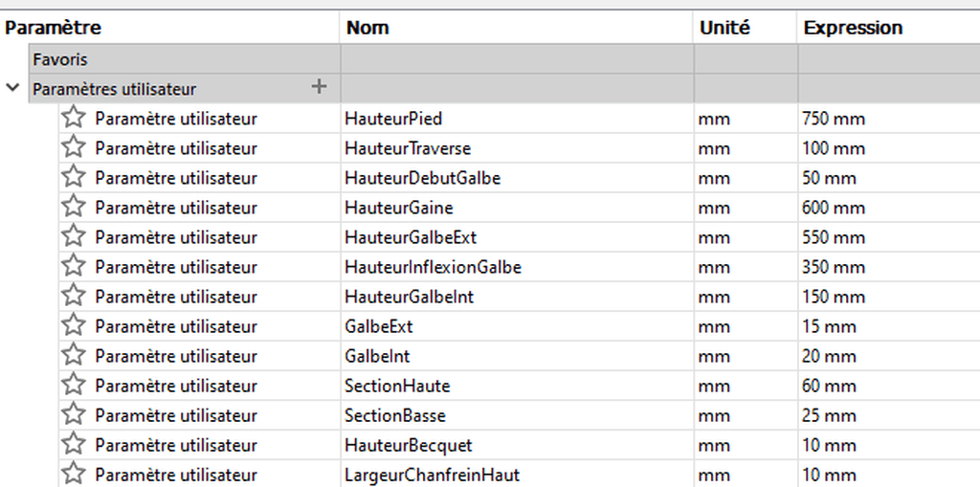Image resolution: width=980 pixels, height=487 pixels.
Task: Add LargeurChanfreinHaut to favorites
Action: tap(74, 474)
